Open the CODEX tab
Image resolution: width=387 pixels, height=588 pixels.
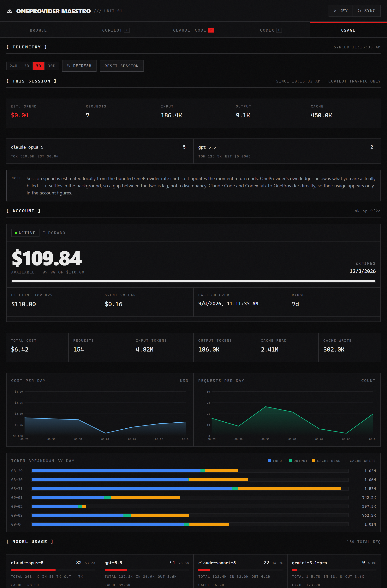271,30
